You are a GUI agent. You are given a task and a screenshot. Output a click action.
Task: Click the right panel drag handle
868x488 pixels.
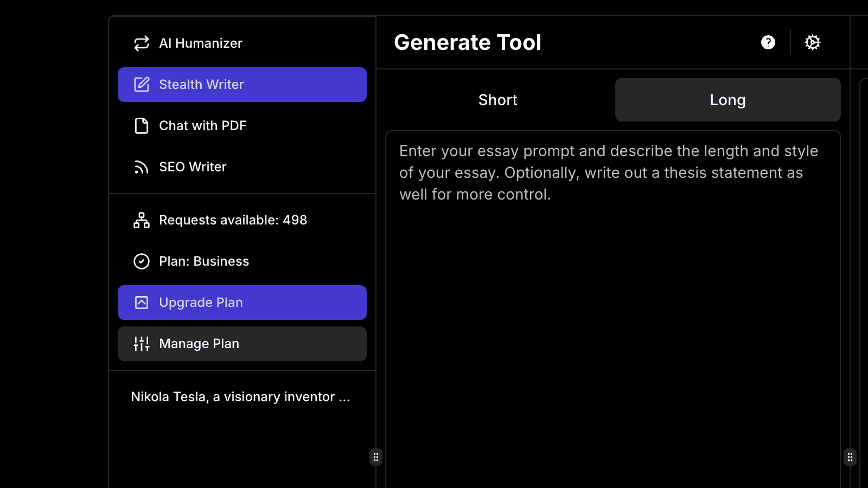point(850,457)
